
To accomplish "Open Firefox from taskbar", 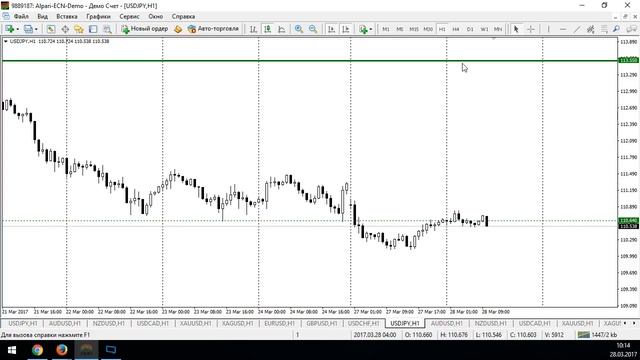I will click(x=62, y=350).
